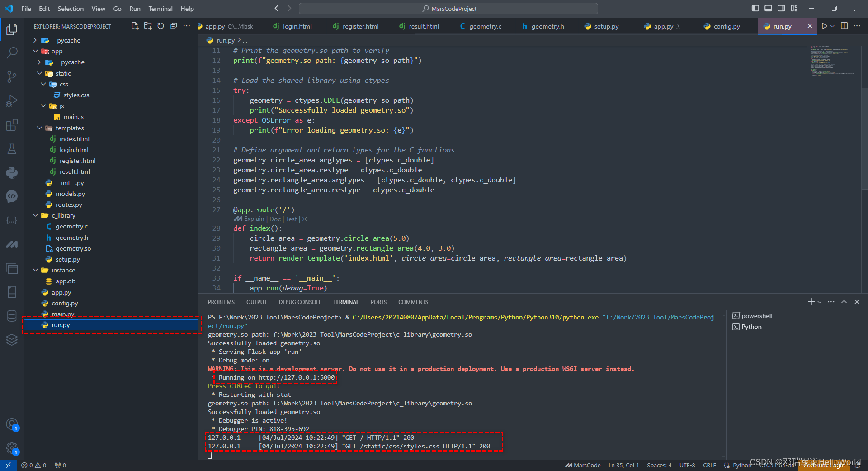Run the Python file with play button
This screenshot has width=868, height=471.
[824, 26]
